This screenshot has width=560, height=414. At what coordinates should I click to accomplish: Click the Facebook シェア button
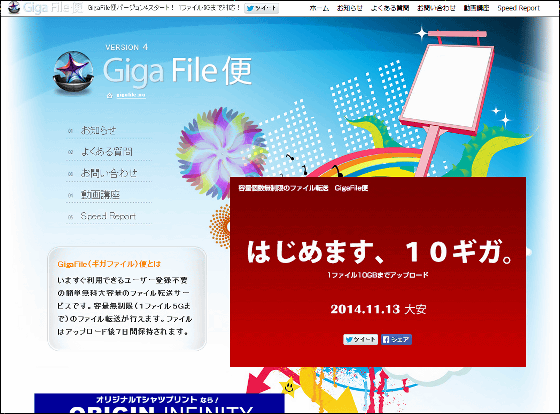(x=396, y=339)
